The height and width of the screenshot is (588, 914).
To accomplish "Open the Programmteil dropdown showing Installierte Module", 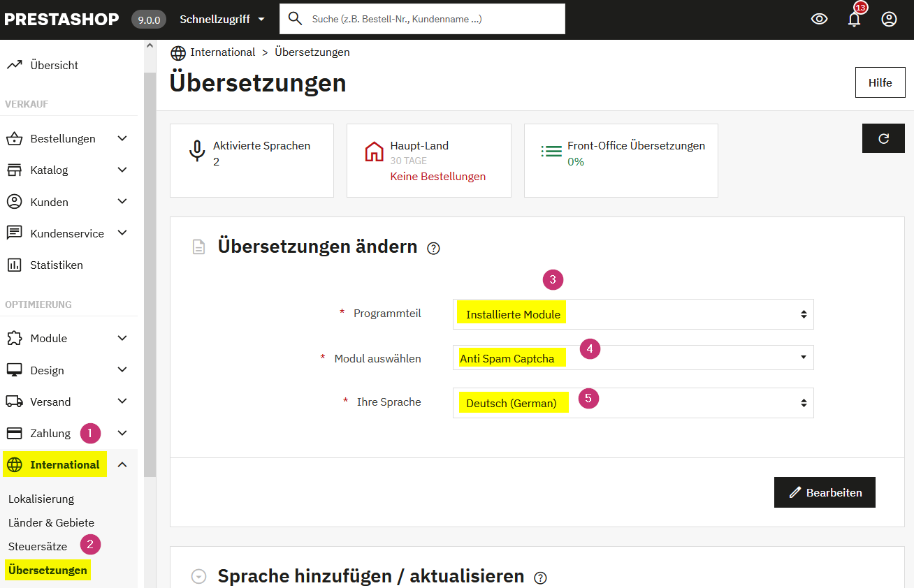I will (x=632, y=314).
